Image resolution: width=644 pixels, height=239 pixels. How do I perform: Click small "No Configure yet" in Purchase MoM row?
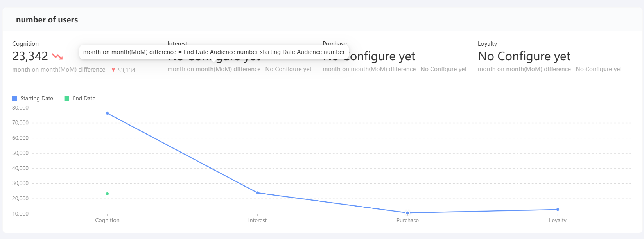pyautogui.click(x=443, y=69)
